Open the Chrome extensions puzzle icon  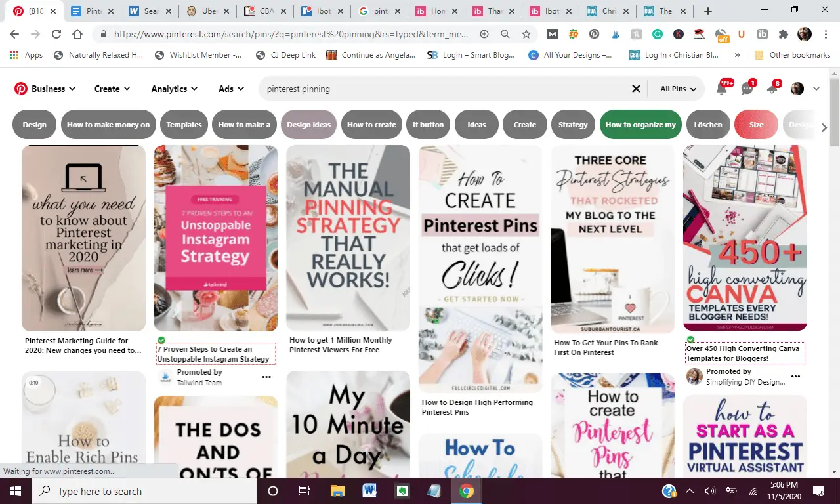click(783, 35)
